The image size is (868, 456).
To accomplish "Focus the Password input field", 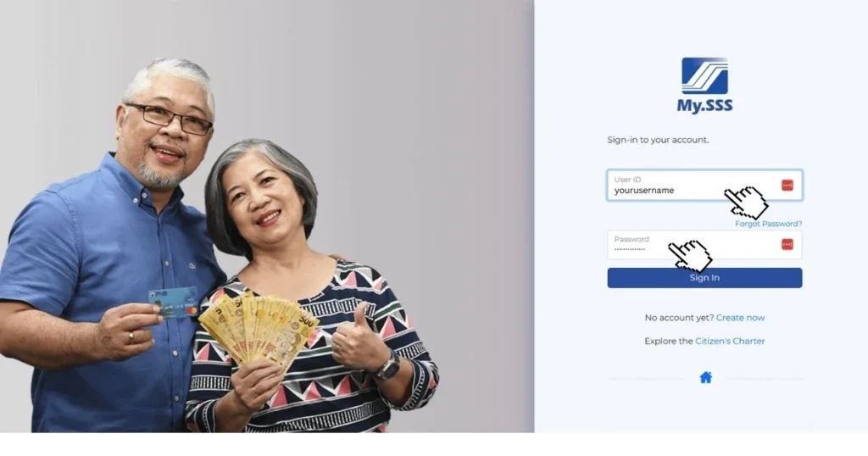I will [x=704, y=245].
